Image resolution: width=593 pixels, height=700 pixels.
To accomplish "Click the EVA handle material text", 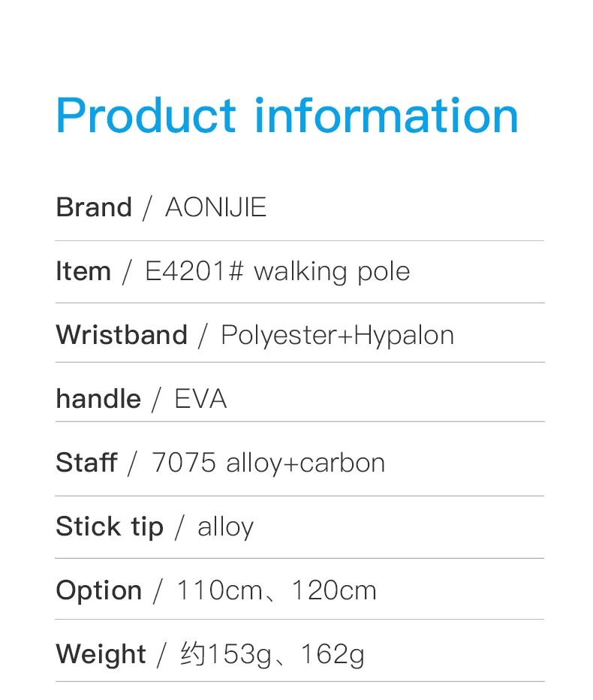I will [x=200, y=399].
